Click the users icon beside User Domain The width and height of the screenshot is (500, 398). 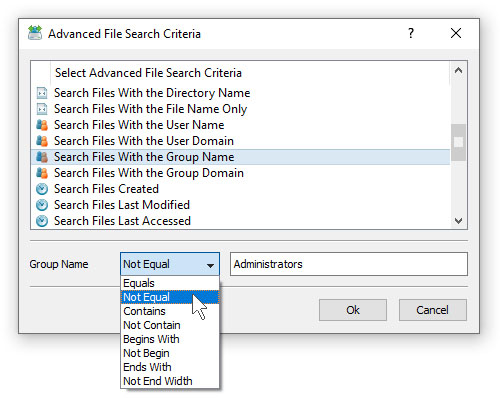[x=42, y=141]
